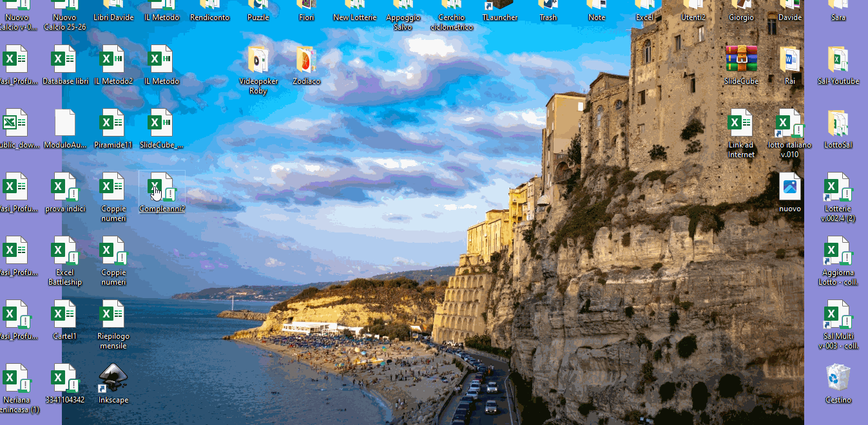Select the Compleanni2 Excel file icon
This screenshot has height=425, width=868.
click(x=162, y=187)
